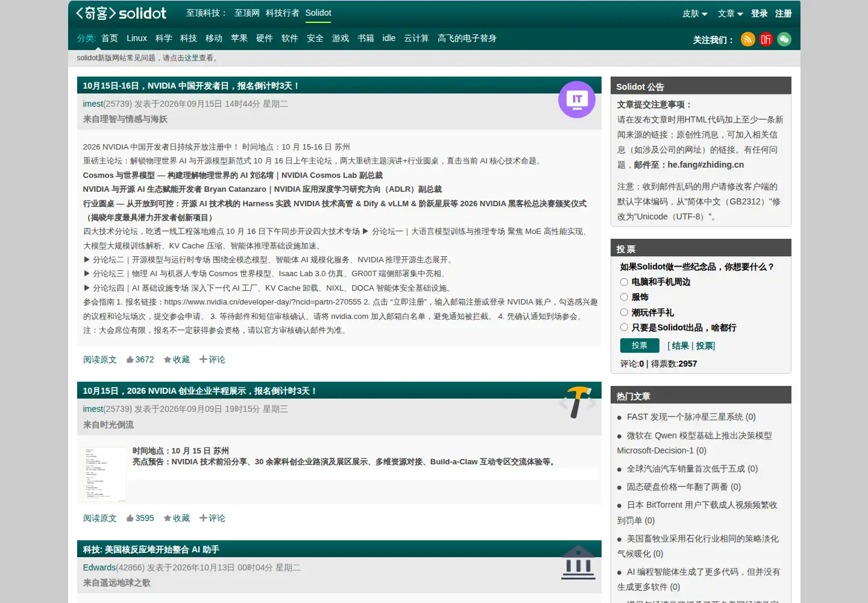The width and height of the screenshot is (868, 603).
Task: Open the Linux category
Action: (137, 38)
